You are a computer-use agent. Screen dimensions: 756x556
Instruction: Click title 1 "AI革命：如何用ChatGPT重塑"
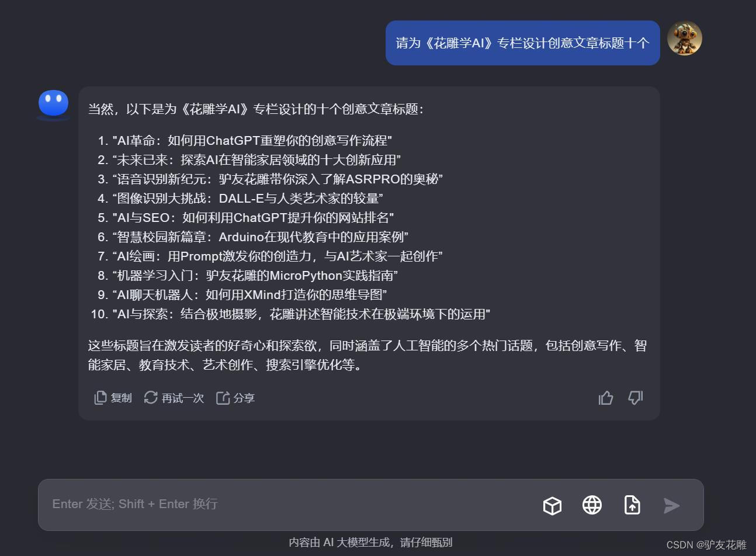(x=252, y=141)
